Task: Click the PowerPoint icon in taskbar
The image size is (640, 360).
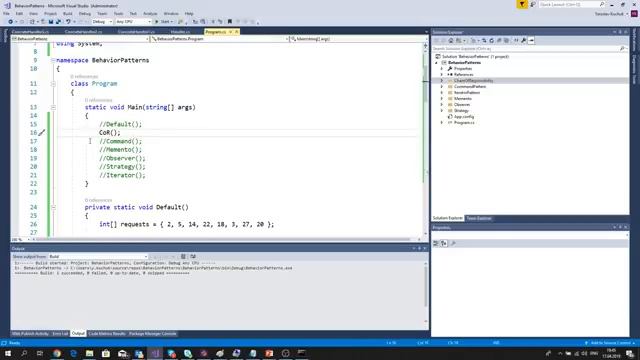Action: point(269,353)
